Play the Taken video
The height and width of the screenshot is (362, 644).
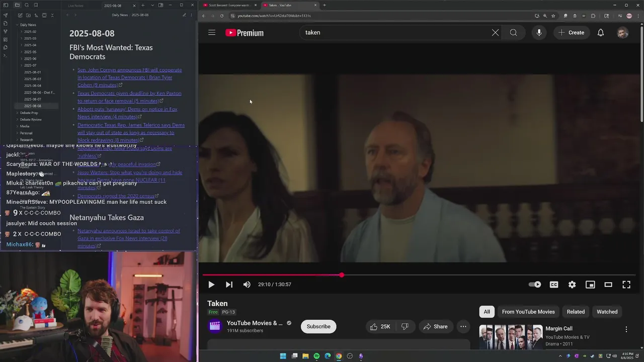211,285
